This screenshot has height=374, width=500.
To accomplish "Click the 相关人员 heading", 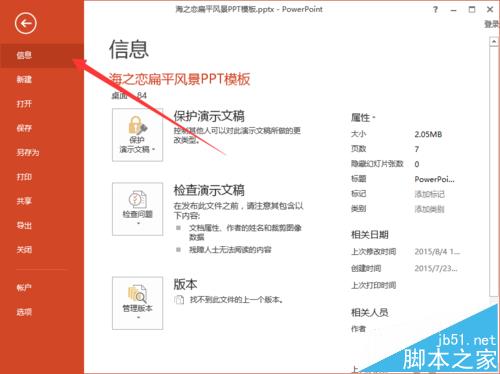I will point(370,312).
